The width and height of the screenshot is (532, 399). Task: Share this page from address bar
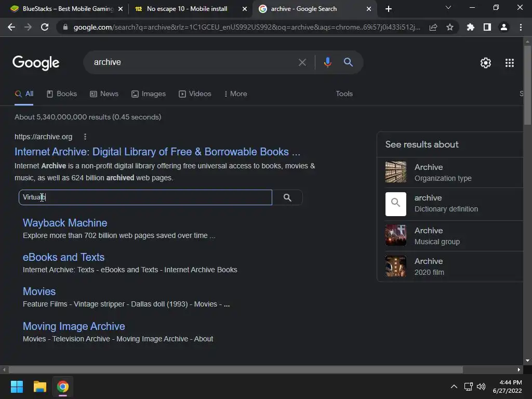click(x=433, y=27)
